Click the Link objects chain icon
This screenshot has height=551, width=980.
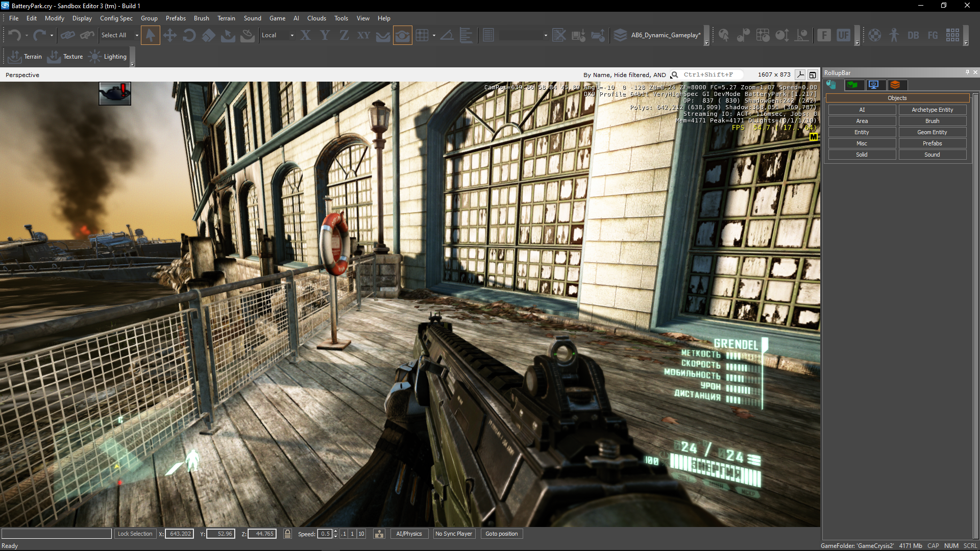click(67, 35)
